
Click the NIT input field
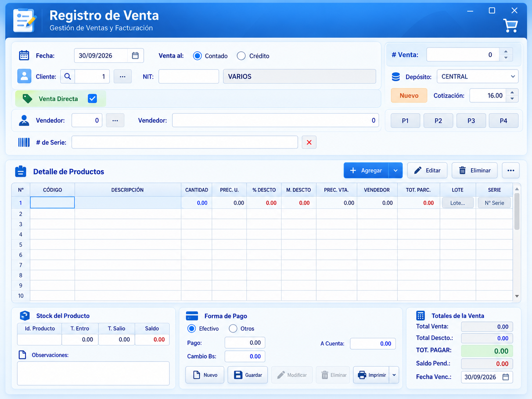point(188,76)
